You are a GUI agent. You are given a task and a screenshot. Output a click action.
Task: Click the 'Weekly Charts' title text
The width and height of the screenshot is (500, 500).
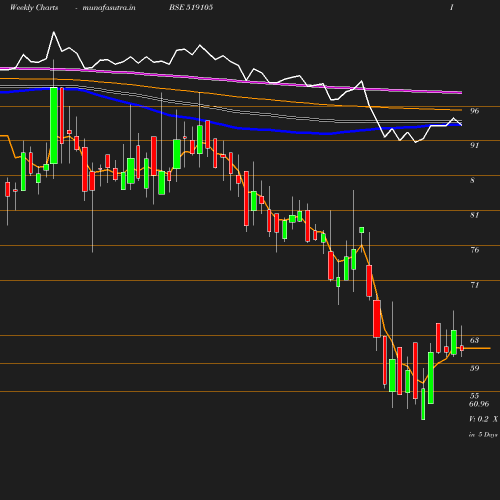(x=34, y=7)
